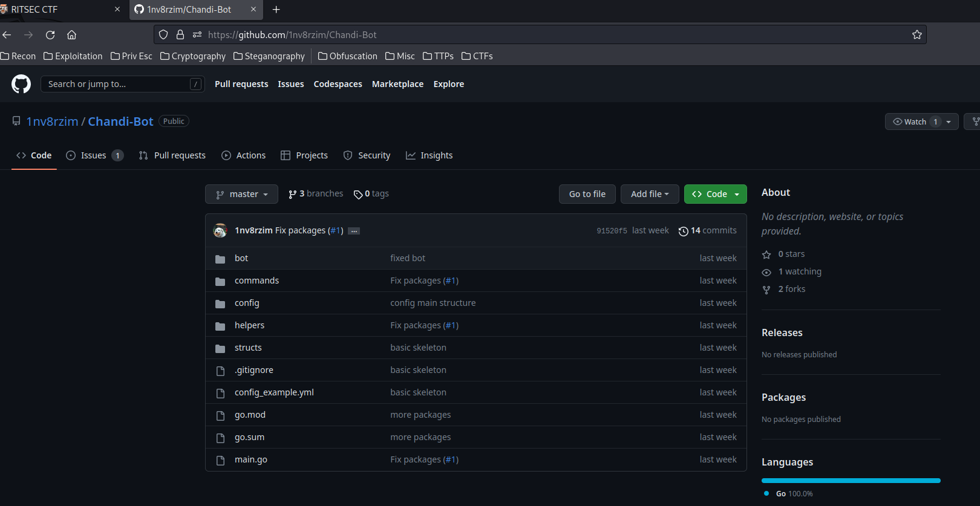Image resolution: width=980 pixels, height=506 pixels.
Task: Open the Projects tab
Action: [304, 155]
